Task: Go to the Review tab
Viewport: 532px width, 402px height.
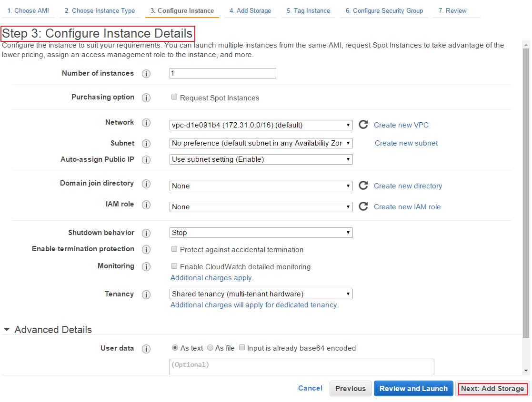Action: [x=452, y=10]
